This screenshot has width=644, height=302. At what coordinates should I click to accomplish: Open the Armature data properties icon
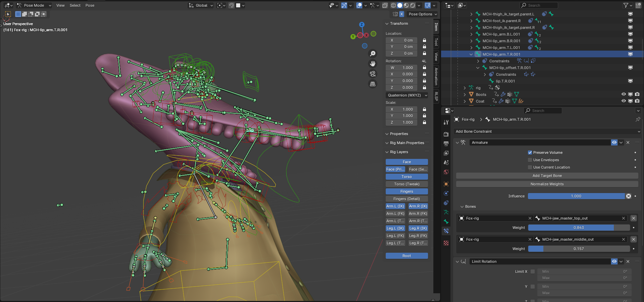446,212
